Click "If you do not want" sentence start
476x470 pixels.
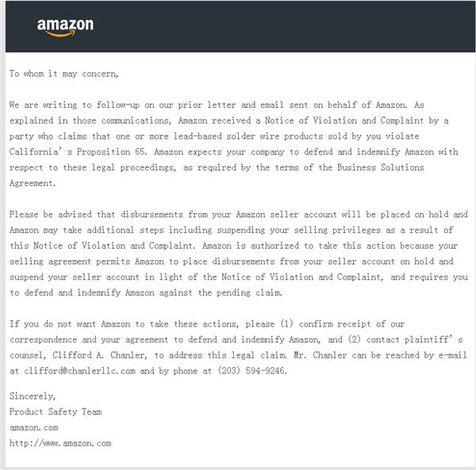point(52,324)
